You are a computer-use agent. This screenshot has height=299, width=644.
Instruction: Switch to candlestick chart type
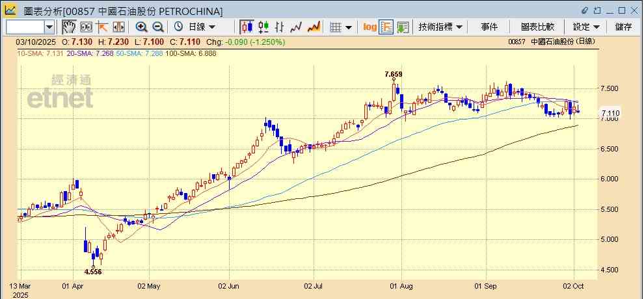click(x=247, y=27)
